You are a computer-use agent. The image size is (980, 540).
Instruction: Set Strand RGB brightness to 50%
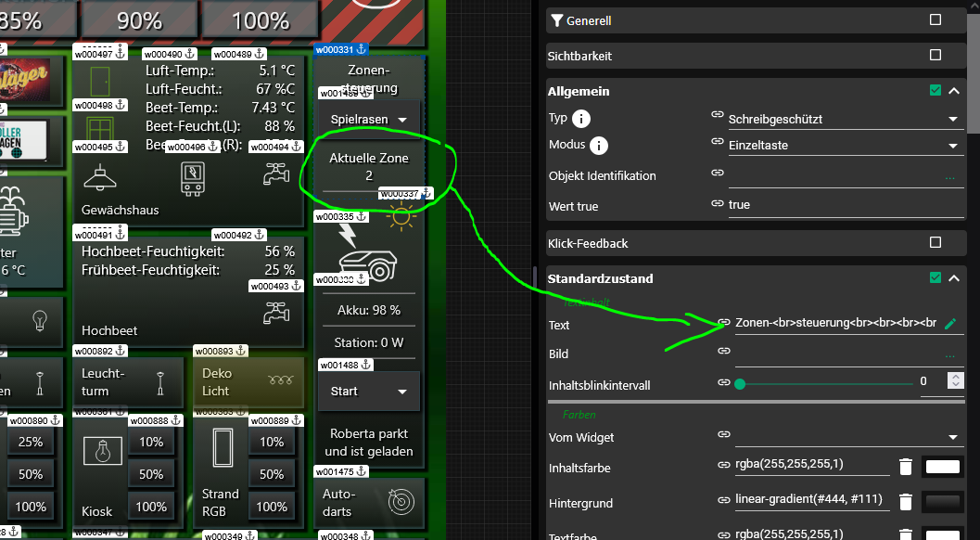(x=272, y=474)
